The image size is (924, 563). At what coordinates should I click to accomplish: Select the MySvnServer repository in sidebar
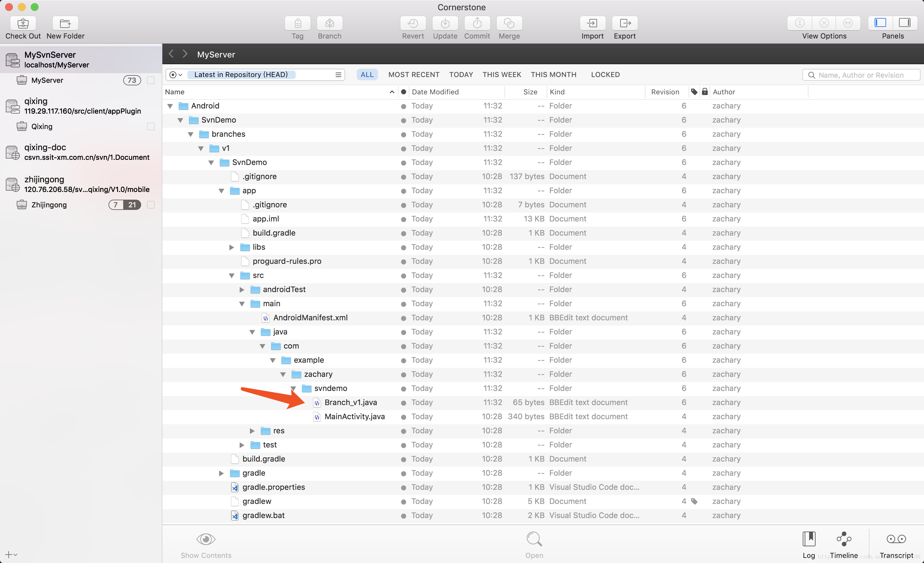81,60
